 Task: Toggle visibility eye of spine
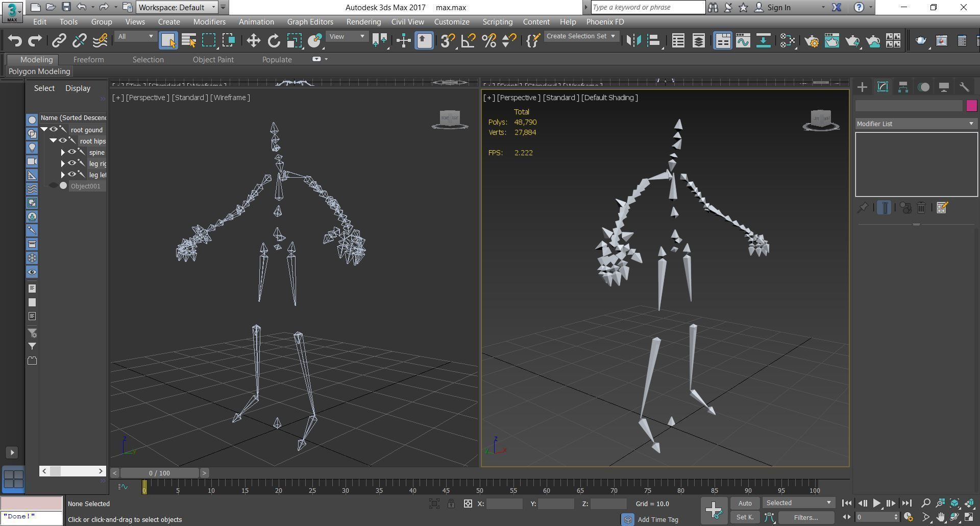[x=72, y=152]
